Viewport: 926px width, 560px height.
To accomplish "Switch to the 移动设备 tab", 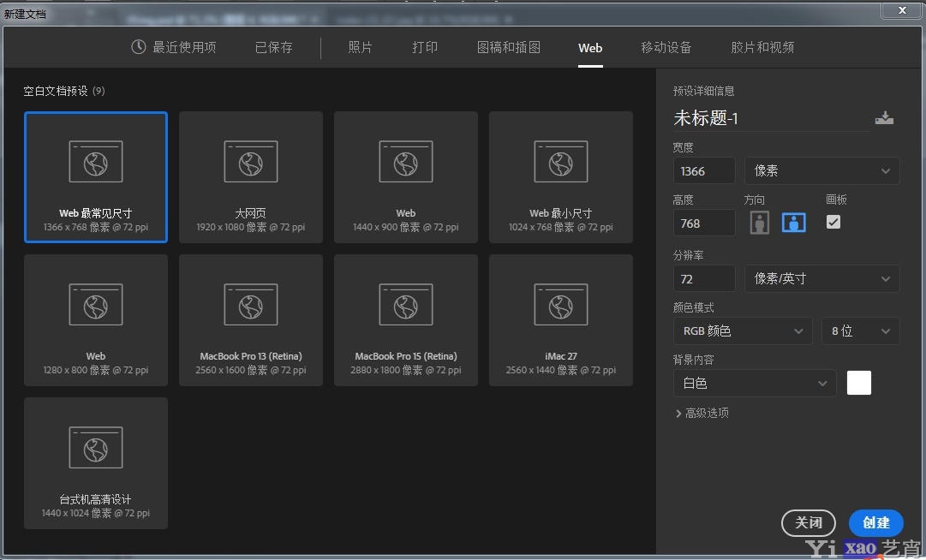I will [x=666, y=48].
